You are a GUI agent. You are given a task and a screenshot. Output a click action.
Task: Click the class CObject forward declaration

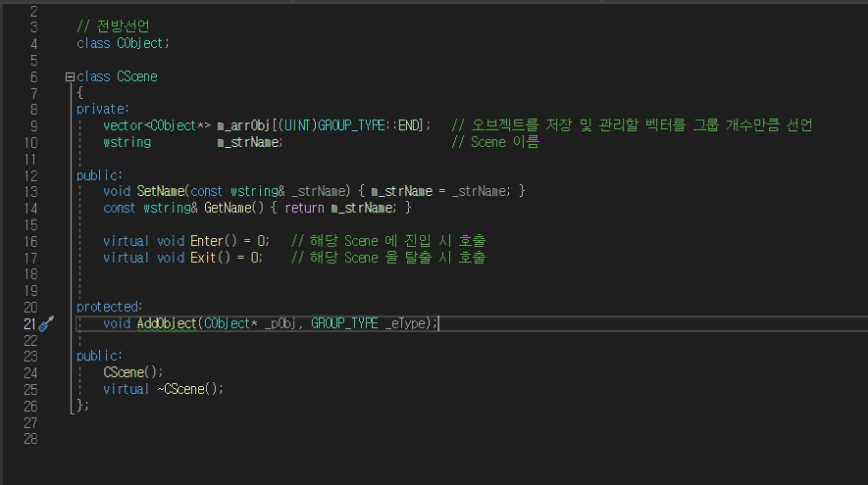123,43
